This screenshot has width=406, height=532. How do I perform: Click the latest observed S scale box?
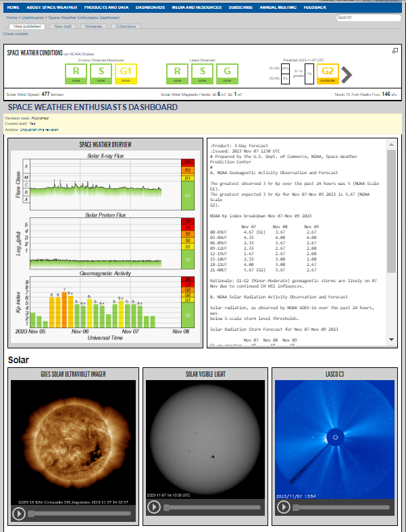(202, 74)
